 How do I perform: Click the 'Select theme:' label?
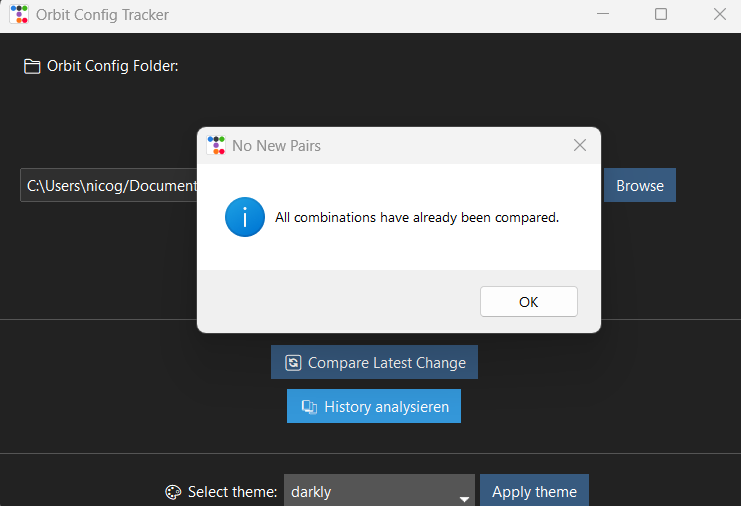click(x=233, y=492)
